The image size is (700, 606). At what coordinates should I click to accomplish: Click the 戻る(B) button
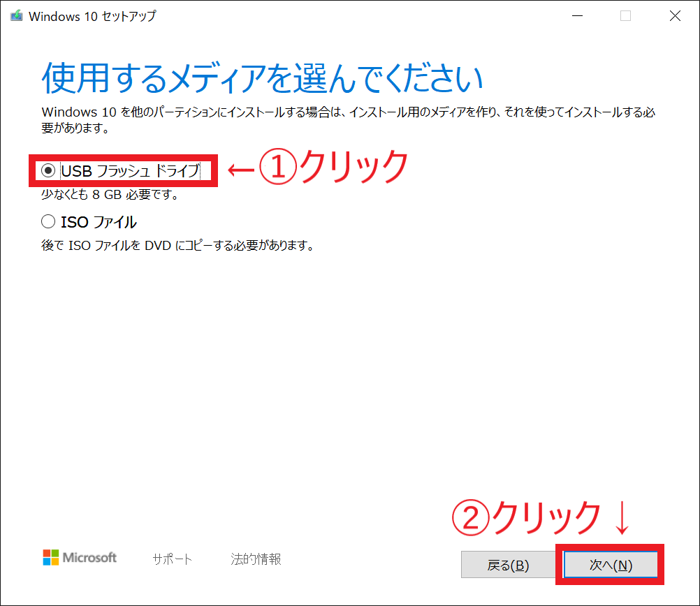508,565
